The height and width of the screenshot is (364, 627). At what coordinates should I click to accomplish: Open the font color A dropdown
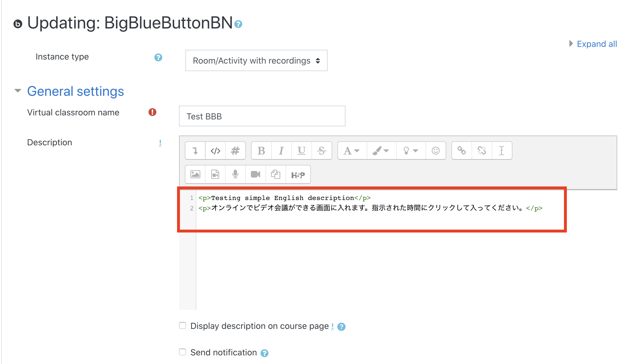(352, 150)
